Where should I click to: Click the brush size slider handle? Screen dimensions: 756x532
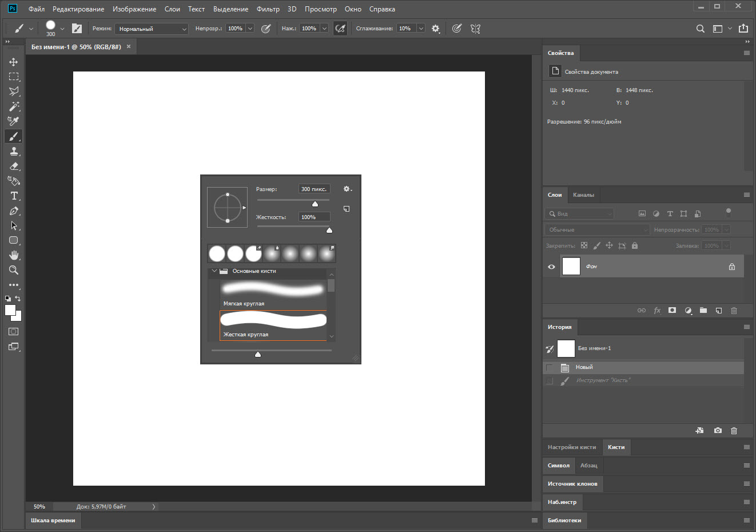pyautogui.click(x=315, y=204)
